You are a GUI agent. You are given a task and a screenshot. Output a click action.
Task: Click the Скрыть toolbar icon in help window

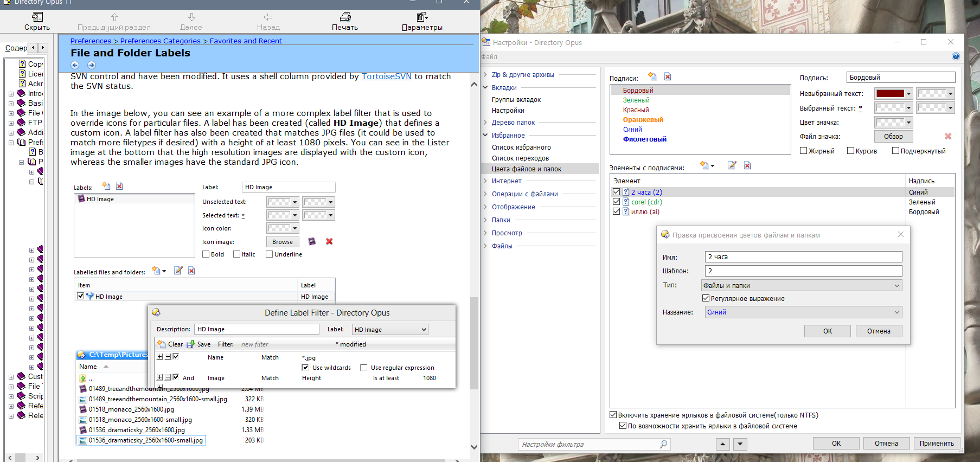click(37, 17)
